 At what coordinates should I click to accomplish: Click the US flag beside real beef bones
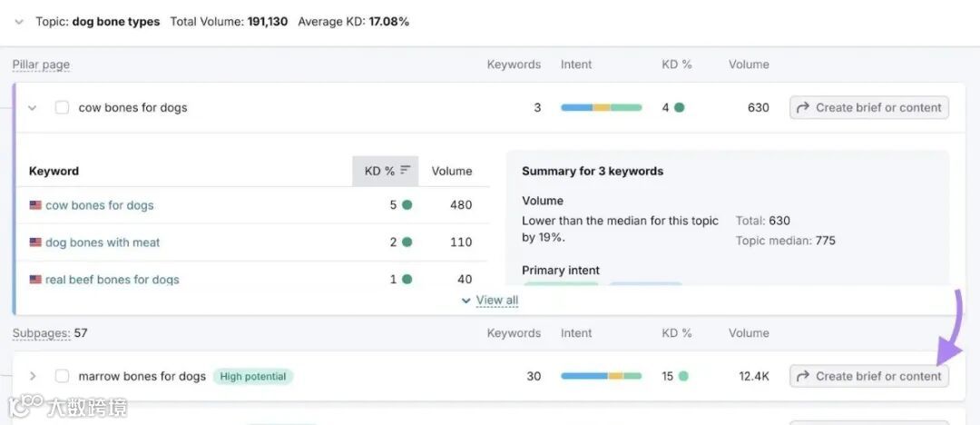point(35,280)
